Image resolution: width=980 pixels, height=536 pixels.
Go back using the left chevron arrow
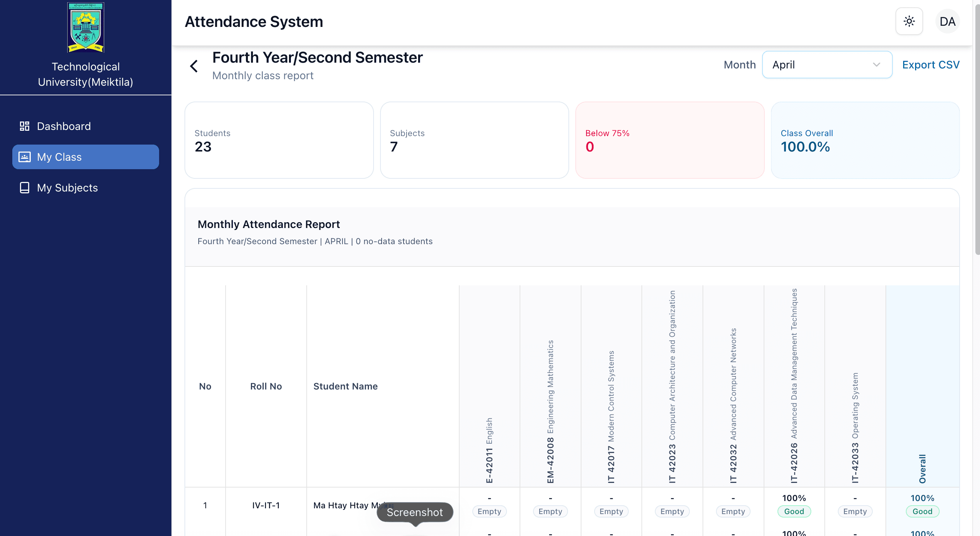click(x=194, y=66)
